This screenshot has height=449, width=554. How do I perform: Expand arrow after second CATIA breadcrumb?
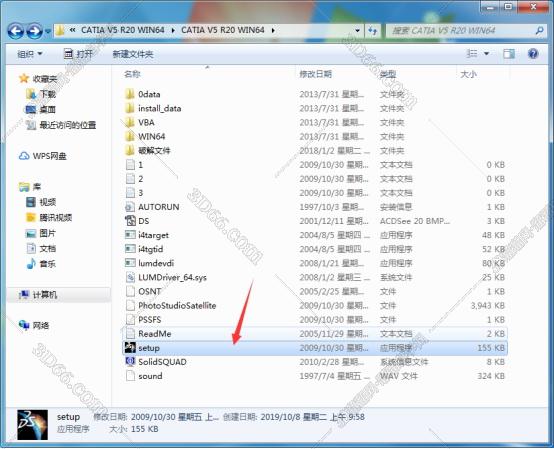[273, 31]
